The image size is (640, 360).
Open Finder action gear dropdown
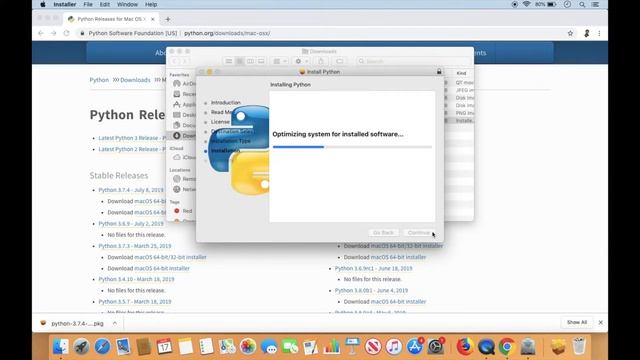click(301, 61)
